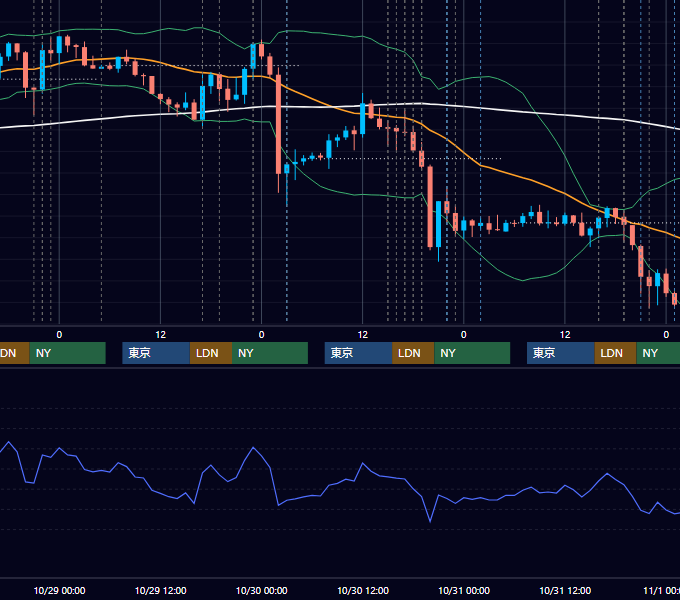Click the 東京 session block on 10/29
This screenshot has height=600, width=680.
point(156,353)
